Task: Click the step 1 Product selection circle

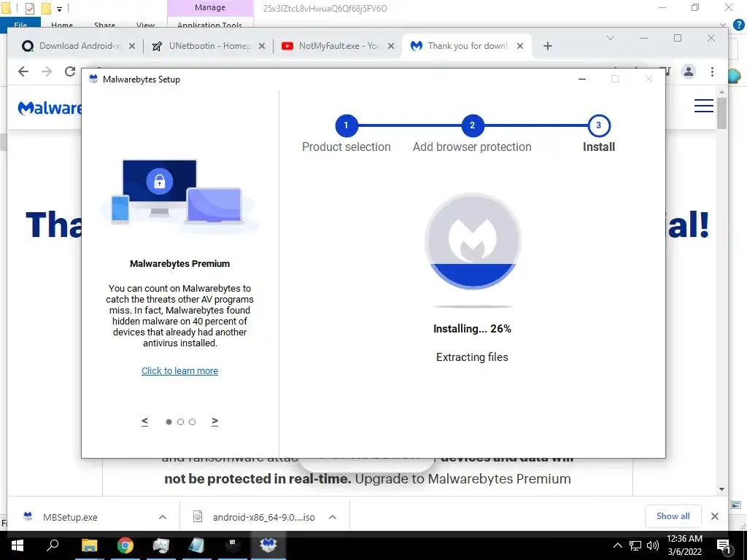Action: (346, 125)
